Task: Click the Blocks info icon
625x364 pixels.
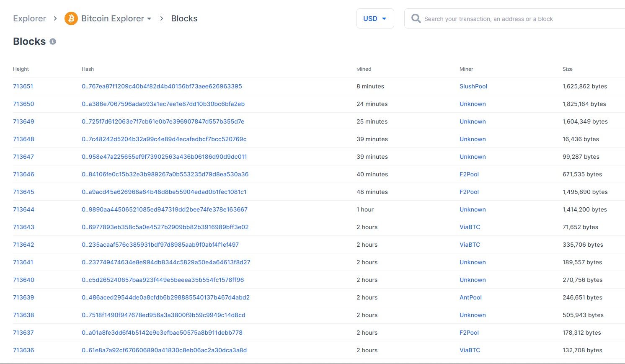Action: tap(53, 41)
